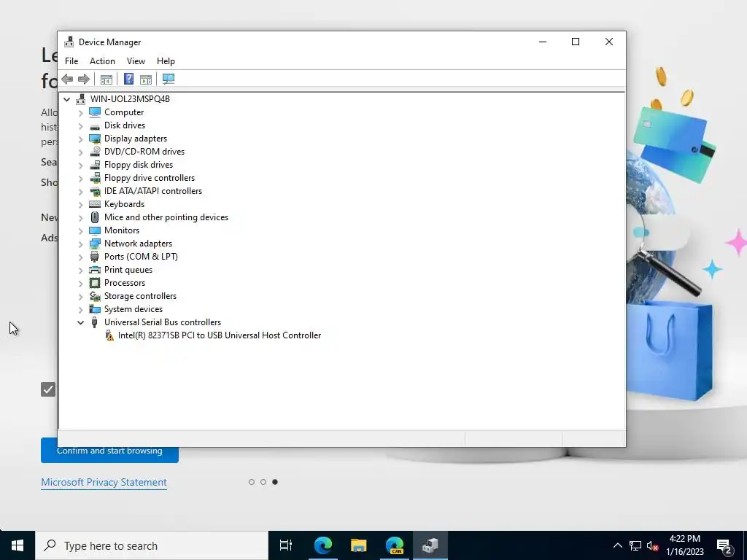Toggle the checked checkbox in Edge window
Image resolution: width=747 pixels, height=560 pixels.
pos(48,389)
